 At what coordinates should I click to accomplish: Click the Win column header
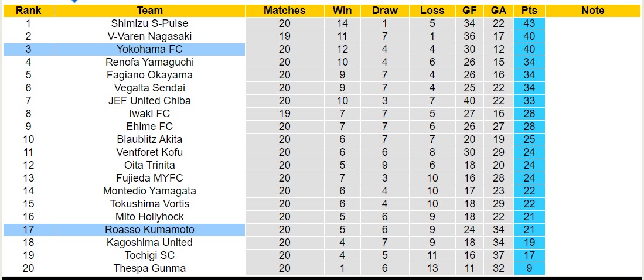342,11
